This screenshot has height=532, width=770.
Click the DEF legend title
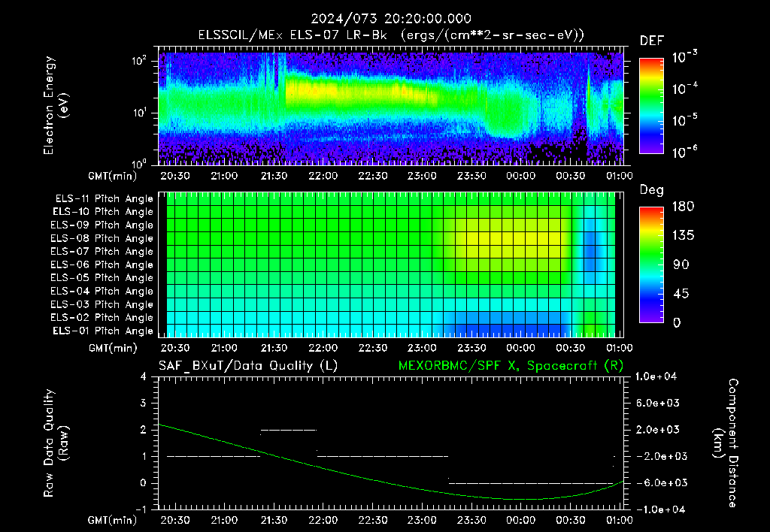click(x=652, y=41)
